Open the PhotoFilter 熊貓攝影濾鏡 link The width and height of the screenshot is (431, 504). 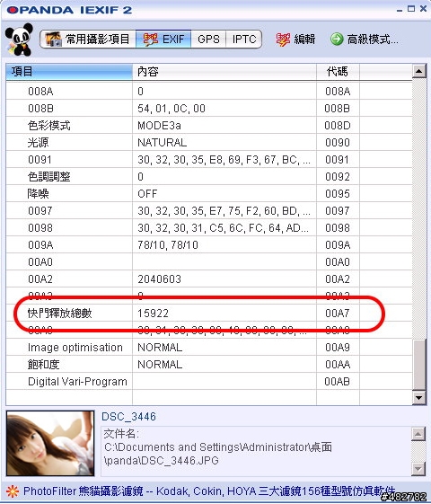208,491
